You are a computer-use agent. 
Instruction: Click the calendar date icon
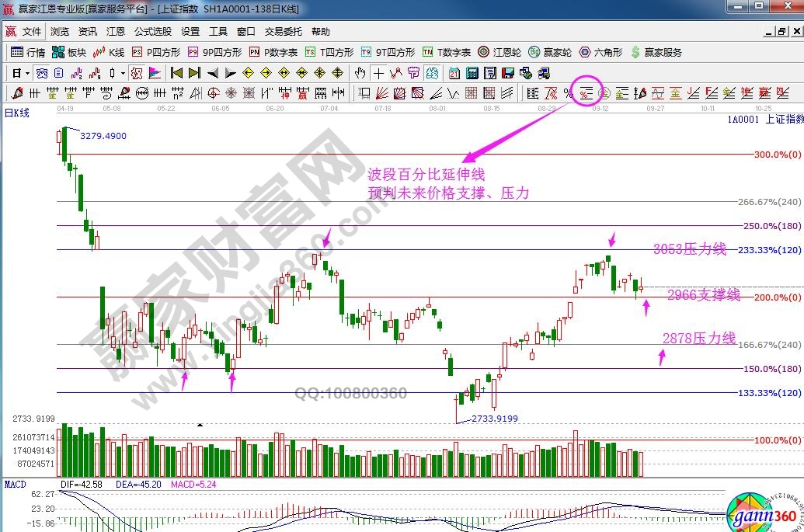454,73
